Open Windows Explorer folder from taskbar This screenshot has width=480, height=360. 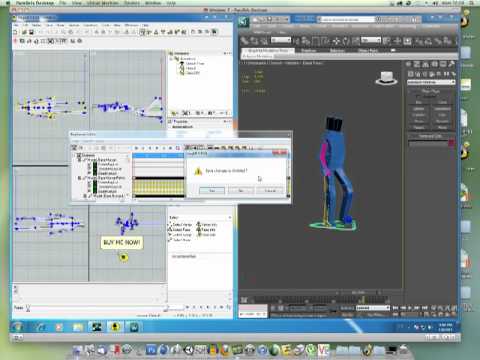[x=78, y=327]
